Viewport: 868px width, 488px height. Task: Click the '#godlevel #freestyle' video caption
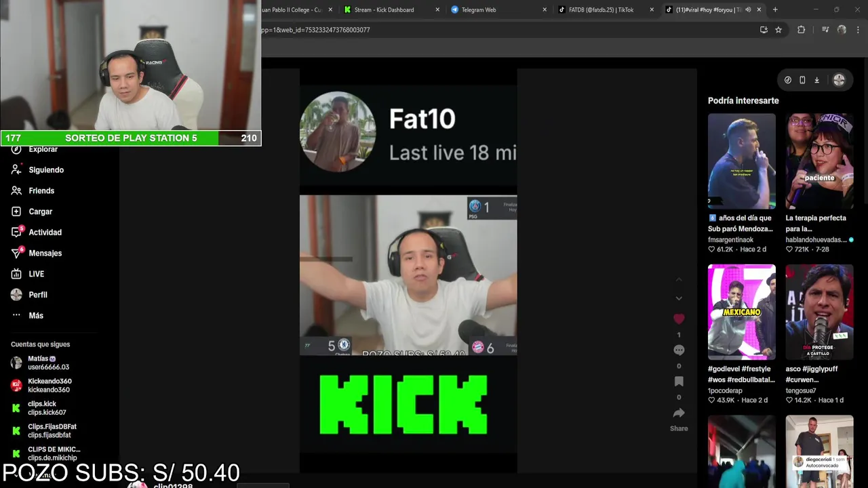pos(741,374)
